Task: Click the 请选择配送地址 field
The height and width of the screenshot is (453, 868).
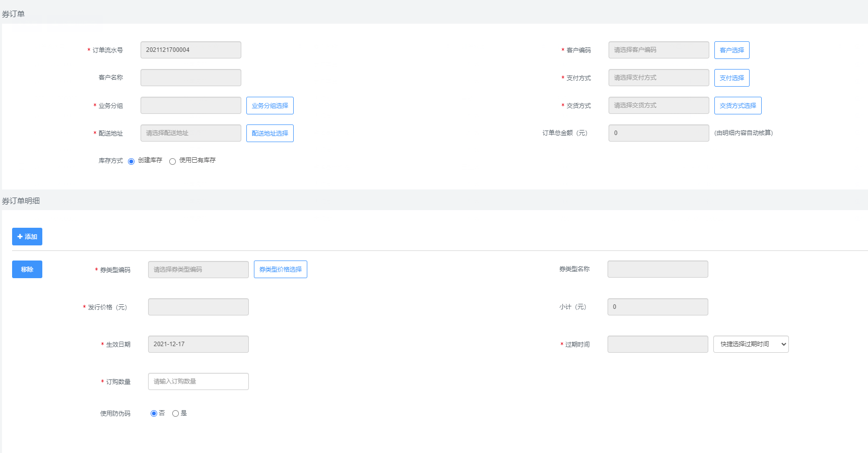Action: (190, 133)
